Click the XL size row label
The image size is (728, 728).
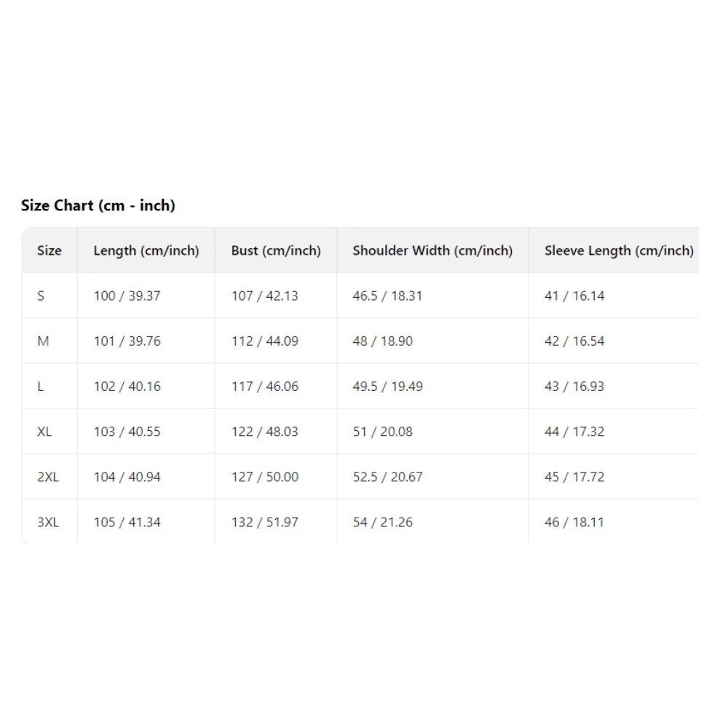tap(44, 432)
